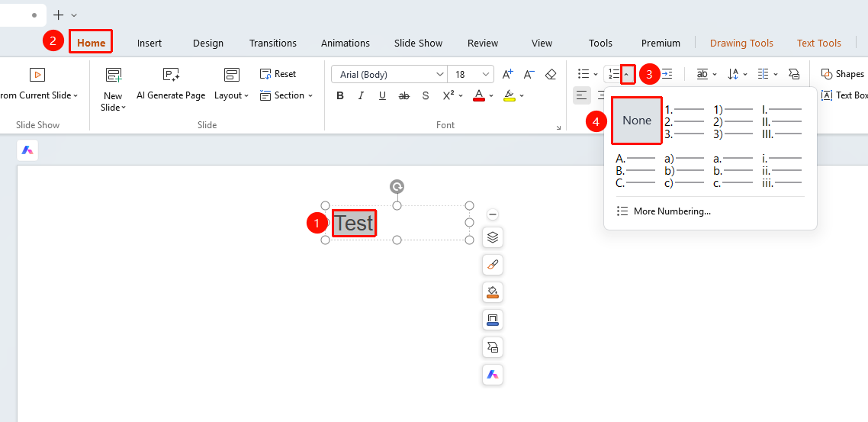Expand the columns dropdown arrow
This screenshot has height=422, width=868.
tap(776, 74)
